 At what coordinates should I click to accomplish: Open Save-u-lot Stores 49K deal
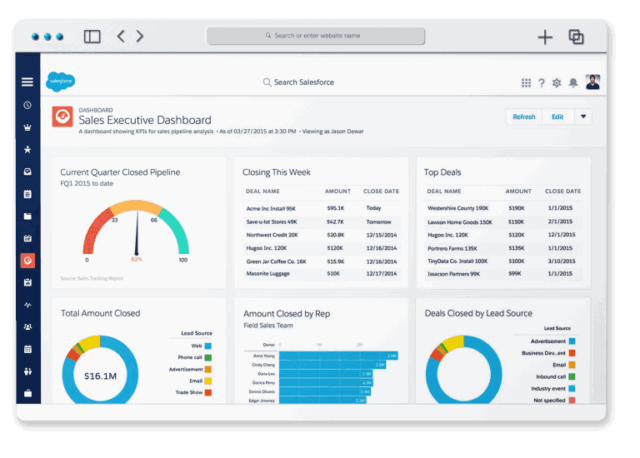[x=271, y=222]
